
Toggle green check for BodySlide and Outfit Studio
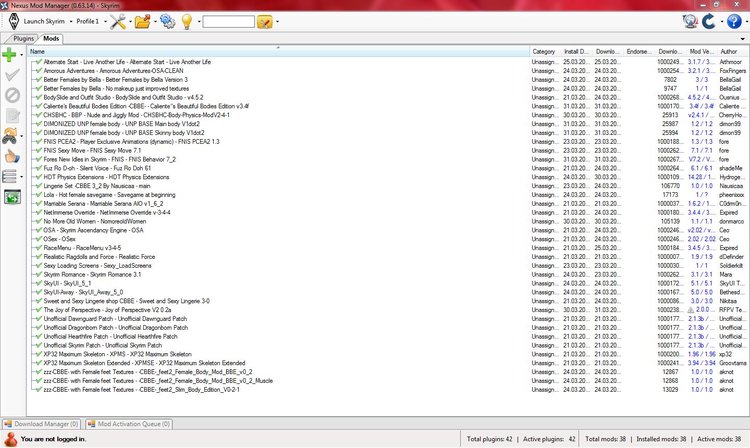(x=39, y=97)
